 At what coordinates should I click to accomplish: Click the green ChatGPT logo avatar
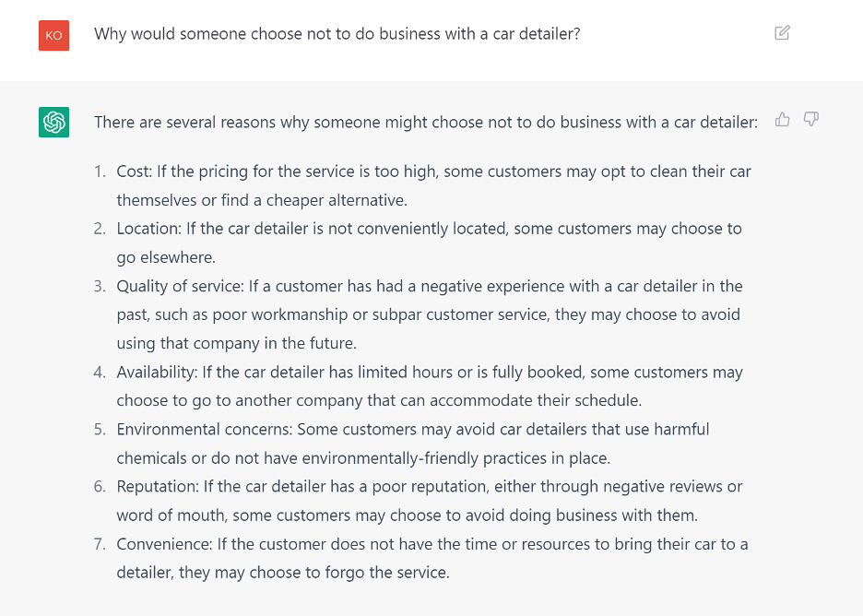53,122
